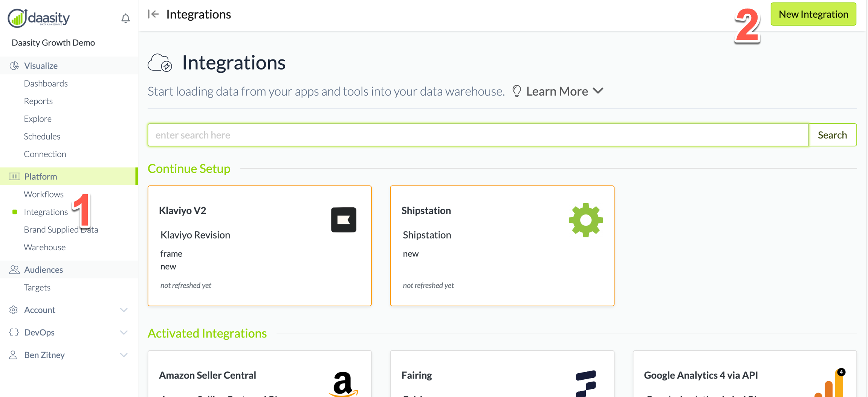Click the Google Analytics chart icon
The height and width of the screenshot is (397, 868).
point(830,384)
